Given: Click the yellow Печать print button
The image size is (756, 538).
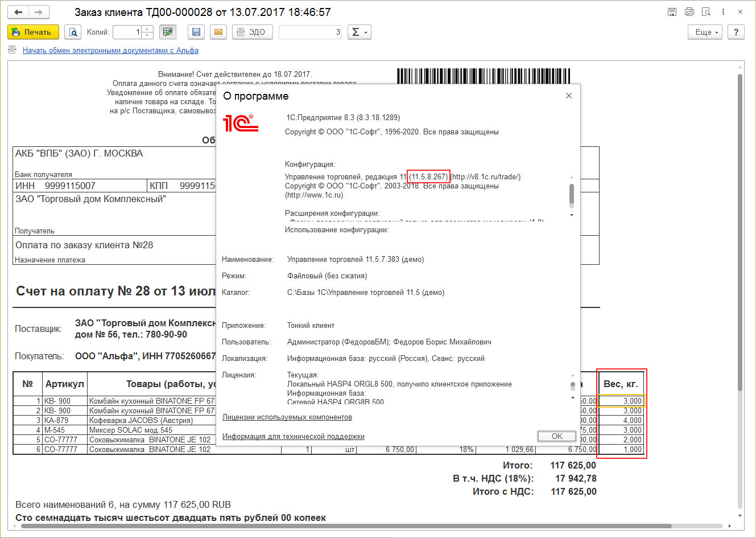Looking at the screenshot, I should 33,32.
